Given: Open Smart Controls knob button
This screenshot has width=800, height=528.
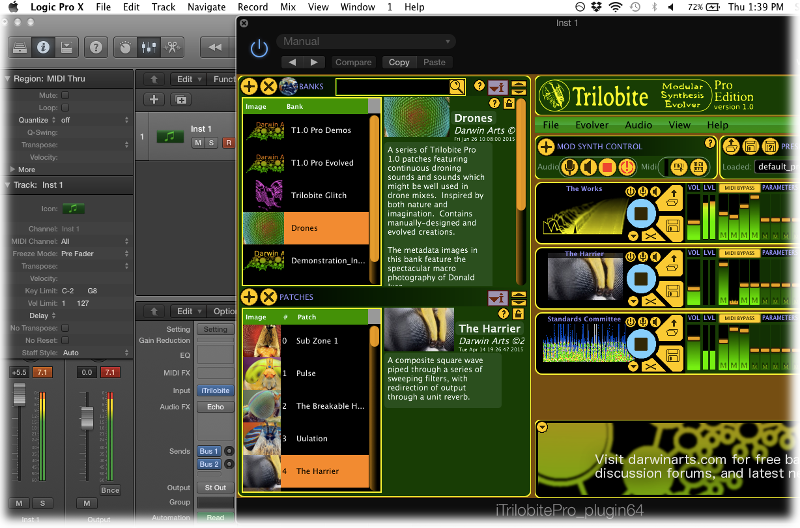Looking at the screenshot, I should pyautogui.click(x=125, y=47).
